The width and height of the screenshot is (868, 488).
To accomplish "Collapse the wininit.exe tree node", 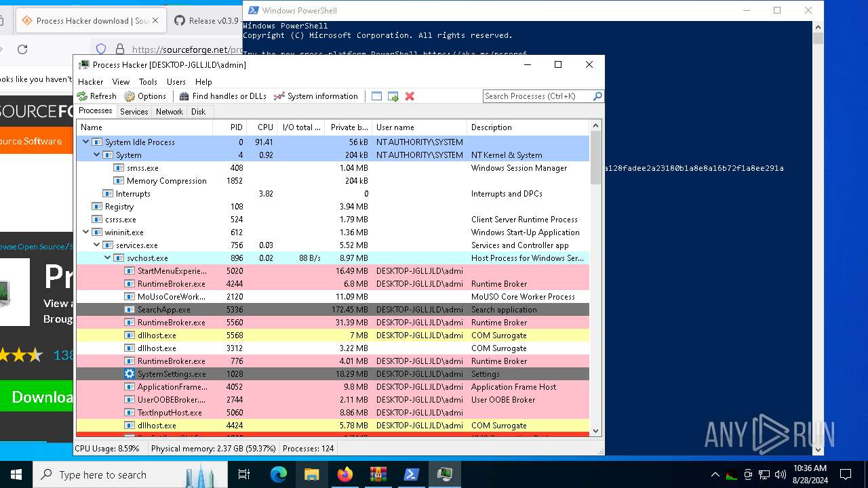I will point(85,232).
